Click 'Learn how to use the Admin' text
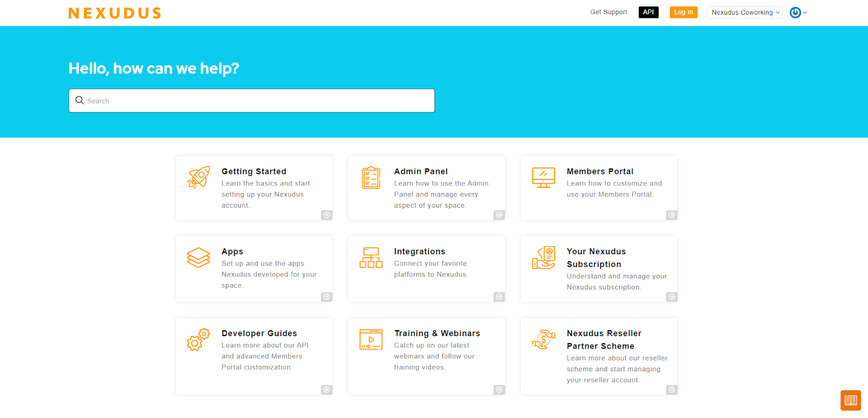Screen dimensions: 868x418 (x=442, y=183)
